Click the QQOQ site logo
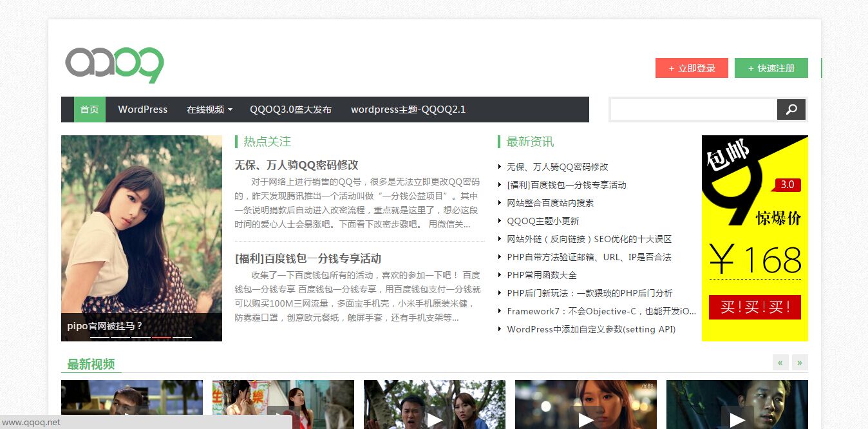Viewport: 868px width, 429px height. (x=115, y=64)
